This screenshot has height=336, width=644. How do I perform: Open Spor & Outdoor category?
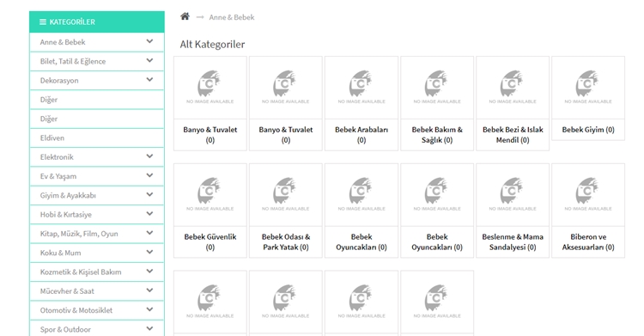pos(65,329)
